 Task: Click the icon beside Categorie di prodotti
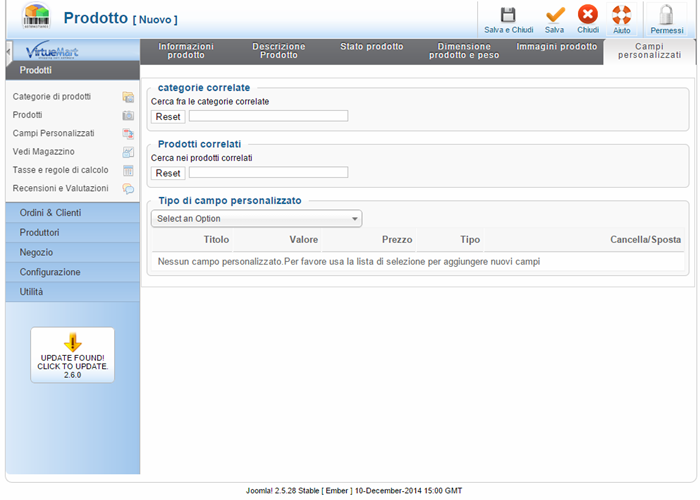coord(128,97)
